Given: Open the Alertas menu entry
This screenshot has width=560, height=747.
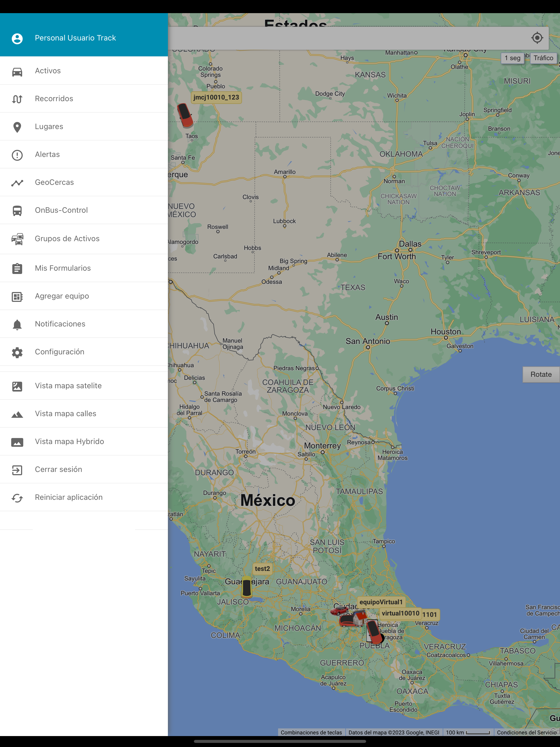Looking at the screenshot, I should pos(84,154).
